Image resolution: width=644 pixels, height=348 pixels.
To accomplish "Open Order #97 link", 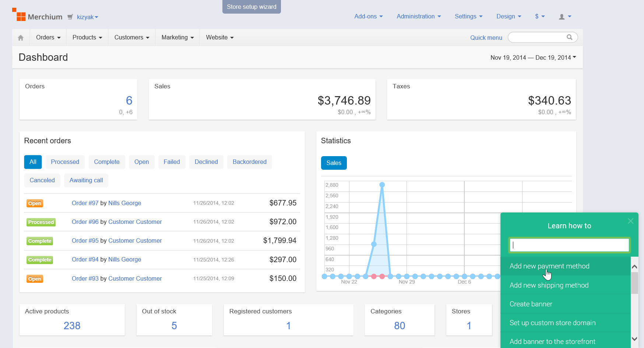I will pyautogui.click(x=85, y=203).
